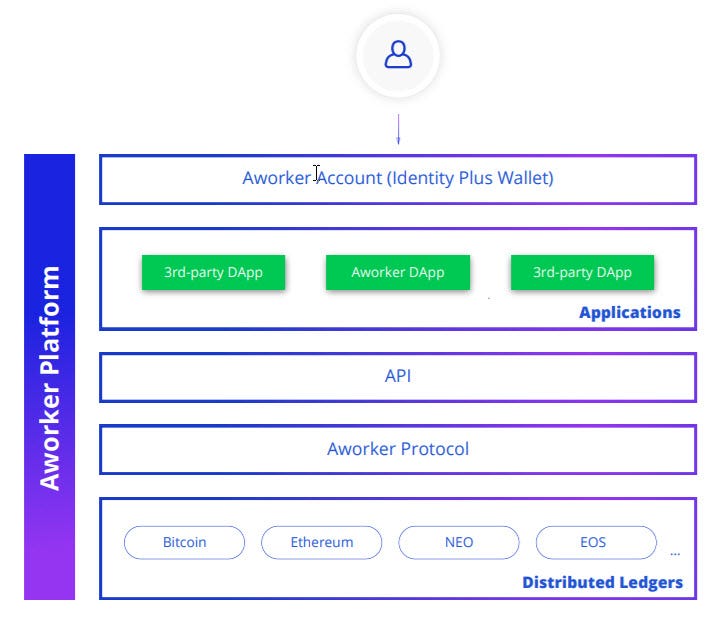Click the user profile icon at top

398,55
